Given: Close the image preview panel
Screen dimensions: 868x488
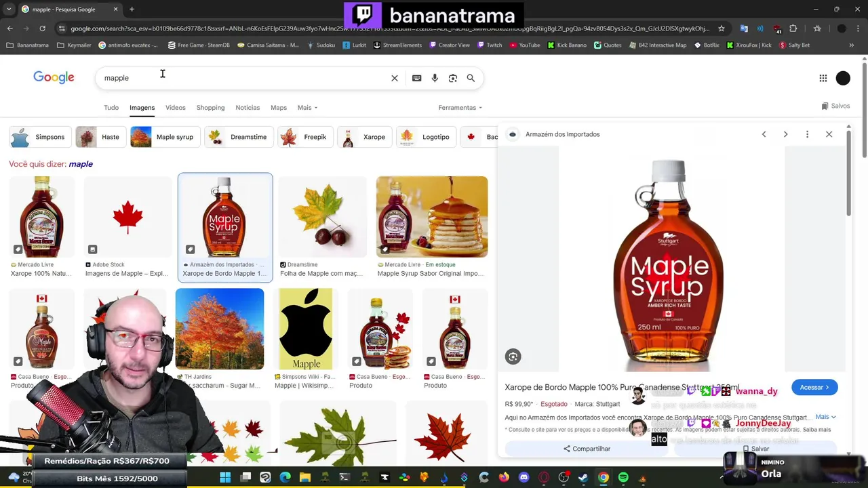Looking at the screenshot, I should coord(829,134).
